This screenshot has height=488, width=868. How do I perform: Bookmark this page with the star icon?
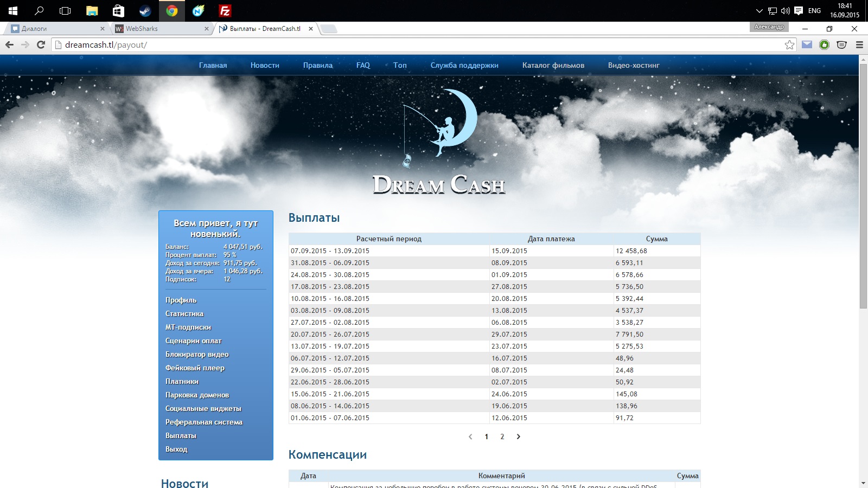[x=789, y=45]
